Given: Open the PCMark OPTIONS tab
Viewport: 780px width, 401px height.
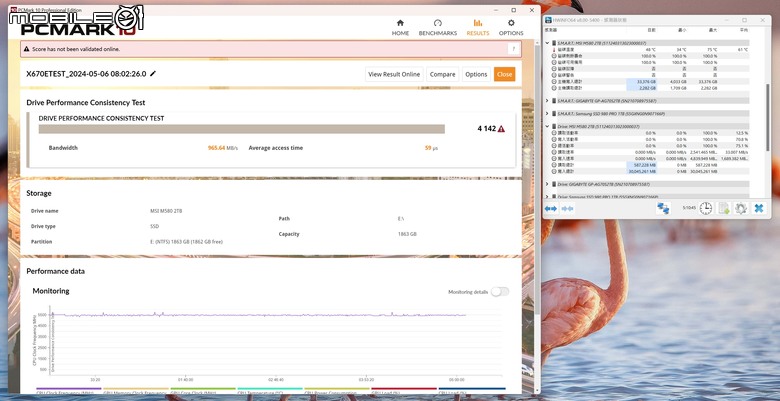Looking at the screenshot, I should [x=511, y=28].
